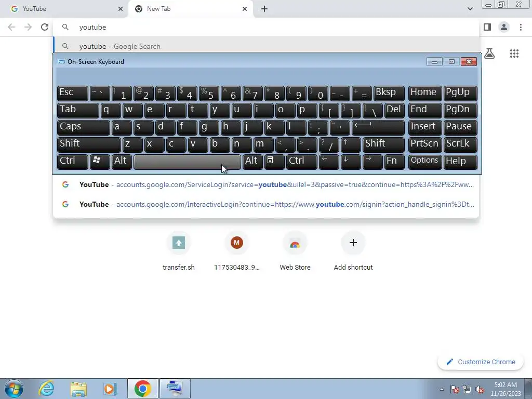
Task: Close the YouTube tab
Action: coord(121,9)
